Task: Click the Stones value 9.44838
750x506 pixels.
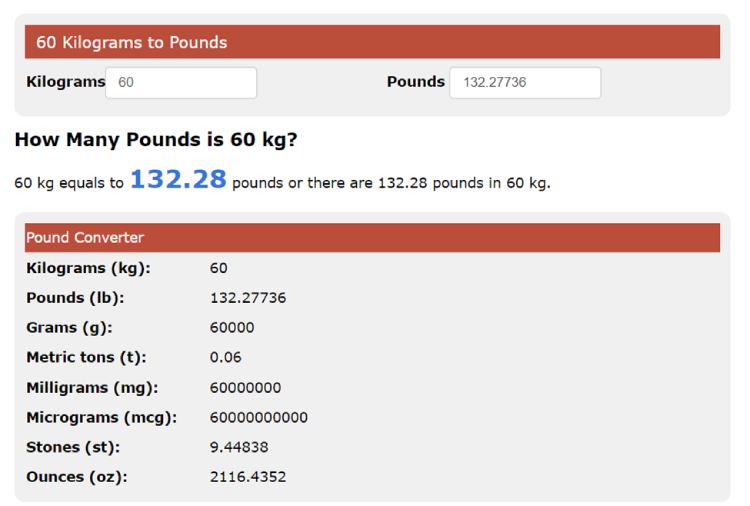Action: coord(239,447)
